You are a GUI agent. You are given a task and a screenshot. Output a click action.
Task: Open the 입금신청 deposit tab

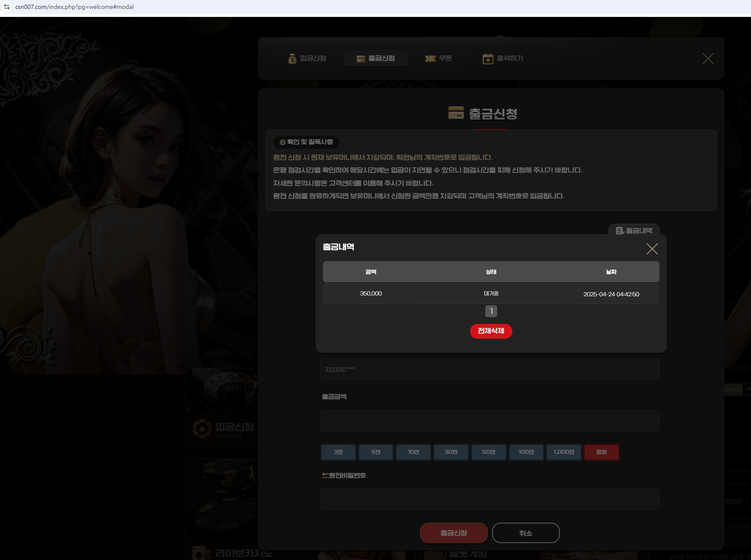pyautogui.click(x=307, y=59)
